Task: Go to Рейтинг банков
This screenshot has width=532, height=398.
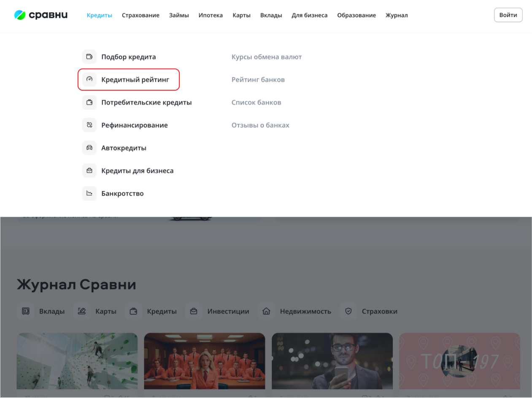Action: (258, 80)
